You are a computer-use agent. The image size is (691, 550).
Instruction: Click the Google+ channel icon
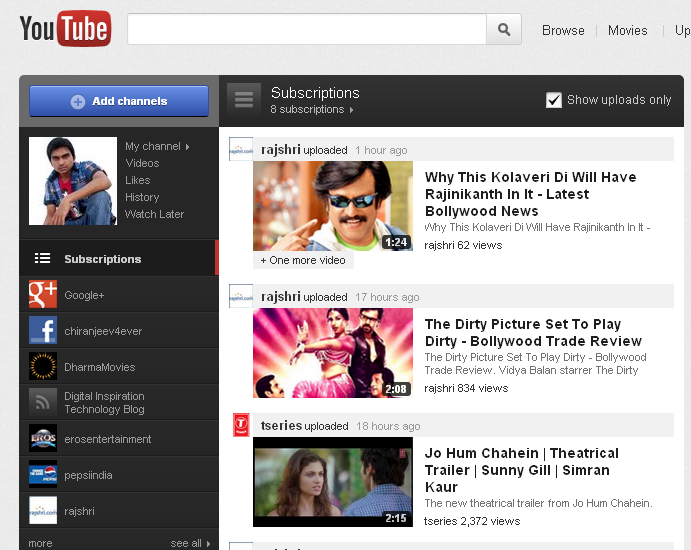pos(43,294)
